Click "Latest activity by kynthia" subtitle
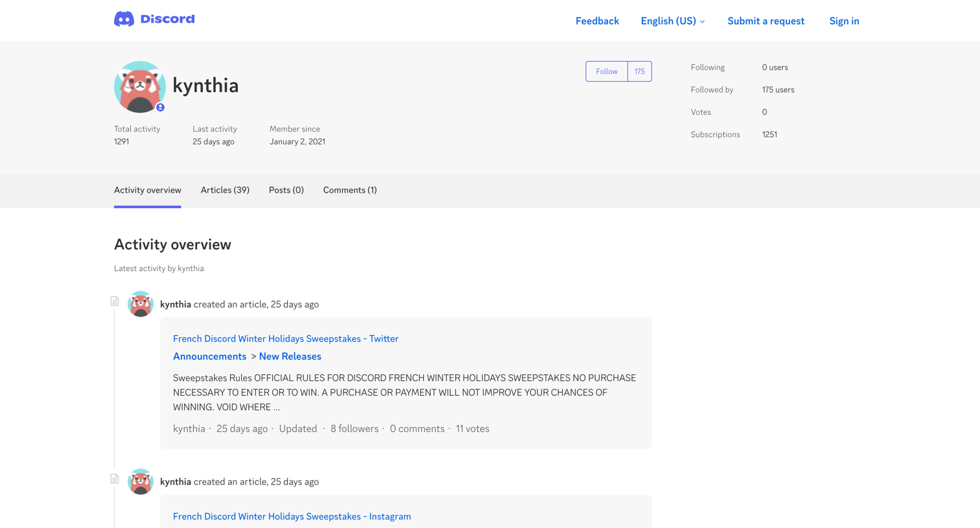Image resolution: width=980 pixels, height=528 pixels. point(159,269)
